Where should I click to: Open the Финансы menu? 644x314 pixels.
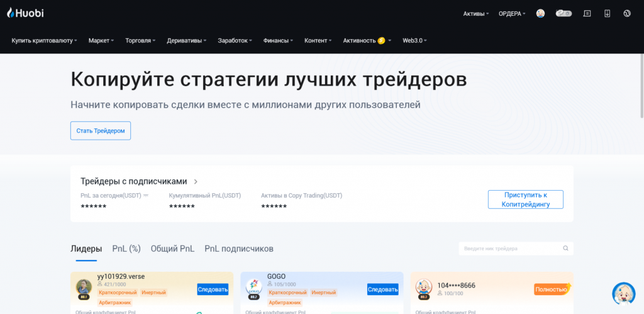(278, 41)
